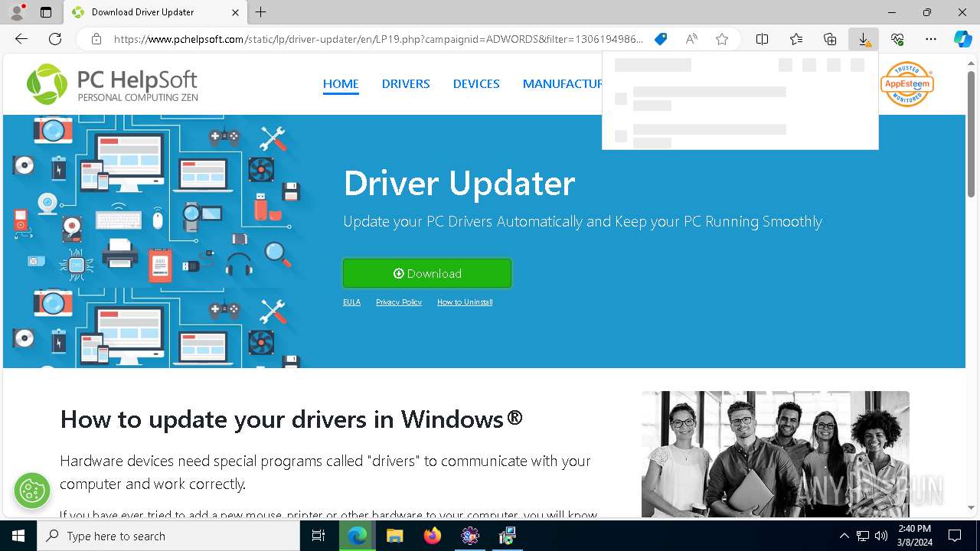Click scrollbar down arrow
This screenshot has width=980, height=551.
click(972, 508)
